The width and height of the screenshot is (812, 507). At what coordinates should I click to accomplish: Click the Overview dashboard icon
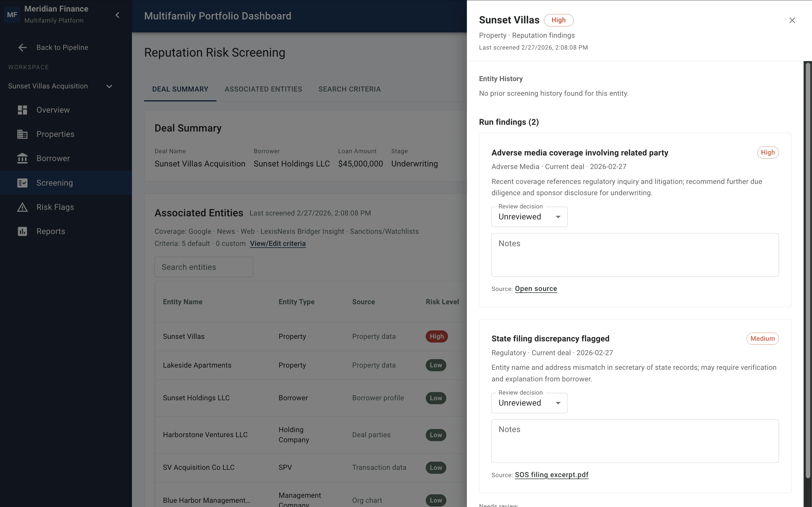pyautogui.click(x=22, y=110)
